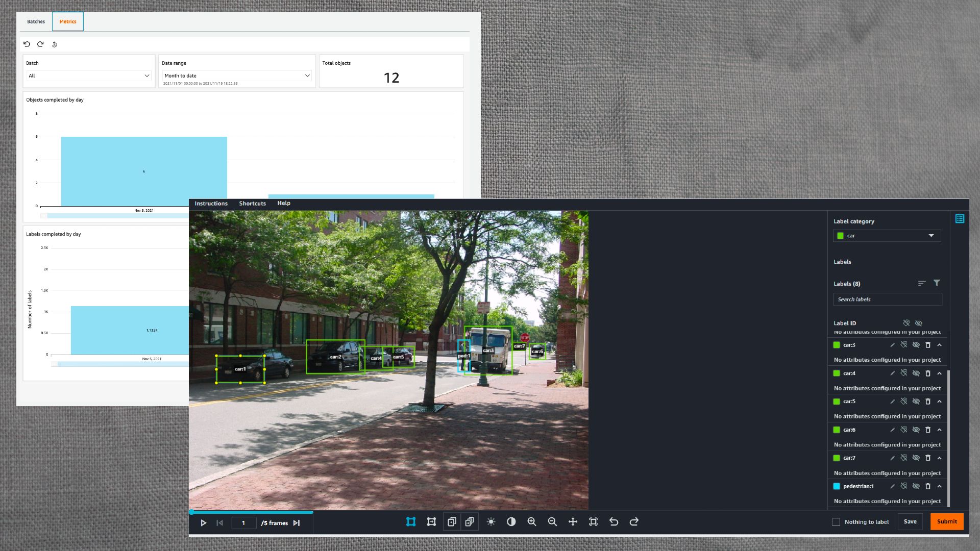Open the Date range dropdown
This screenshot has width=980, height=551.
pos(237,76)
